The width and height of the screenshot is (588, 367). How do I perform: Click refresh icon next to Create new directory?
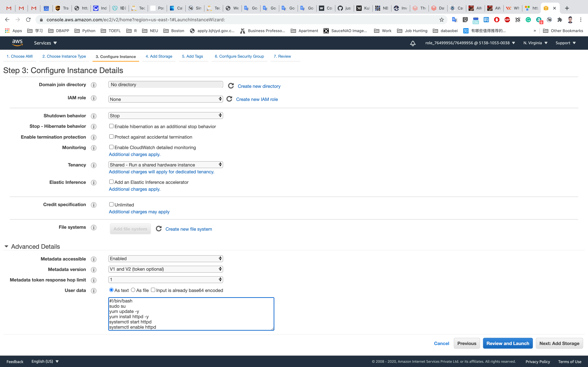tap(231, 86)
